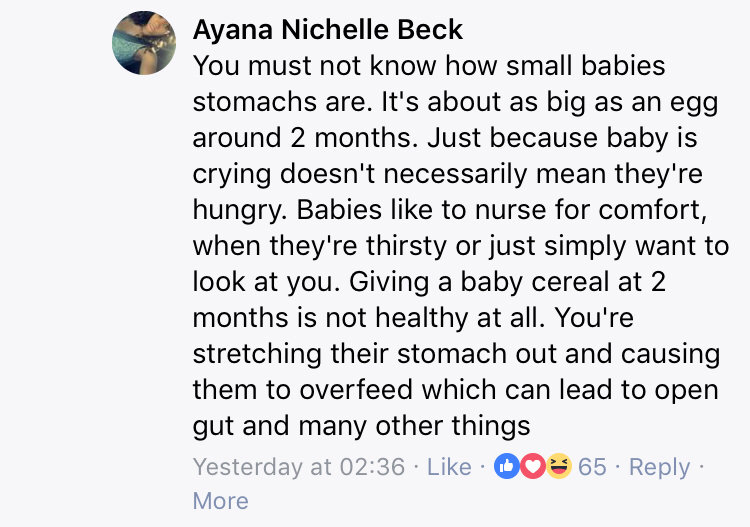The height and width of the screenshot is (527, 750).
Task: Click the blue thumbs-up reaction icon
Action: (x=507, y=466)
